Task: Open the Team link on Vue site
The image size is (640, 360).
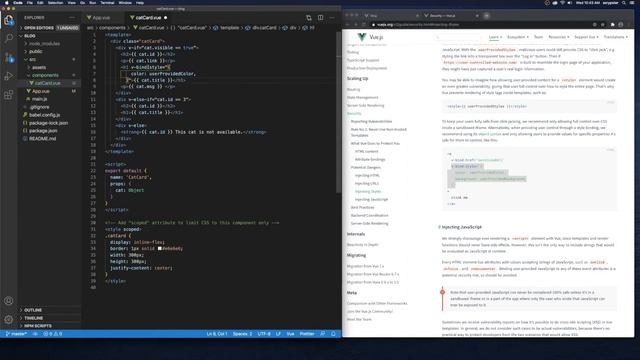Action: pos(538,37)
